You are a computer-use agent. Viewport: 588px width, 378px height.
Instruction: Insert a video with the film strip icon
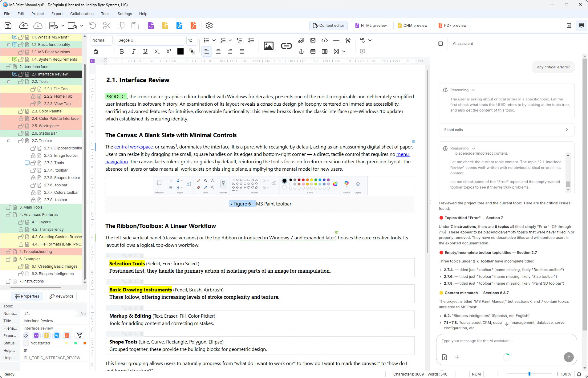pos(313,40)
